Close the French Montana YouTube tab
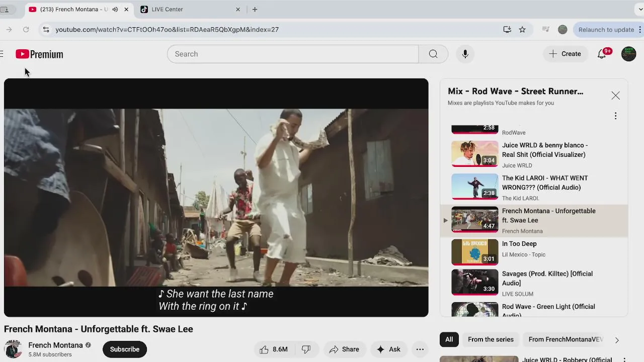644x362 pixels. point(126,10)
